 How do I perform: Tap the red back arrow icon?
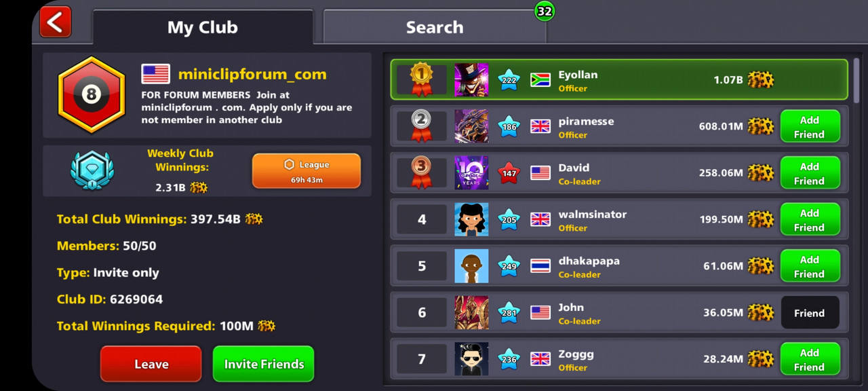[55, 22]
